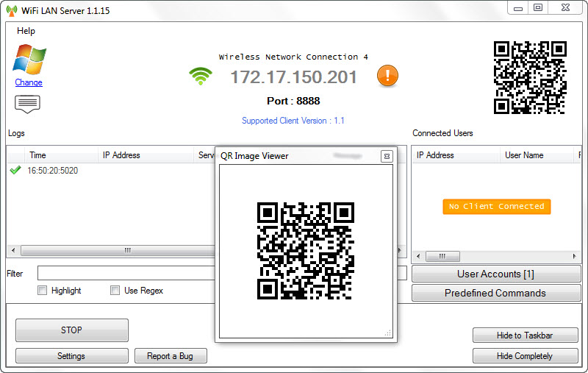Click the Connected Users scrollbar left arrow
The height and width of the screenshot is (373, 588).
(x=418, y=256)
